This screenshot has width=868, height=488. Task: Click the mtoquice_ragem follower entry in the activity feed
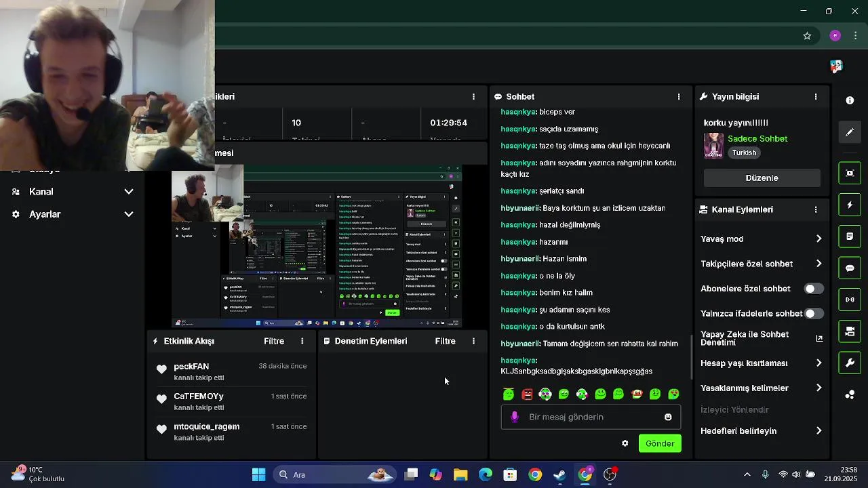tap(231, 432)
